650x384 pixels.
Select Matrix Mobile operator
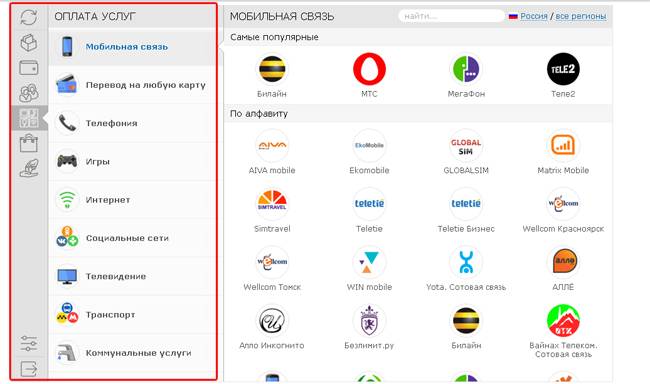coord(563,152)
